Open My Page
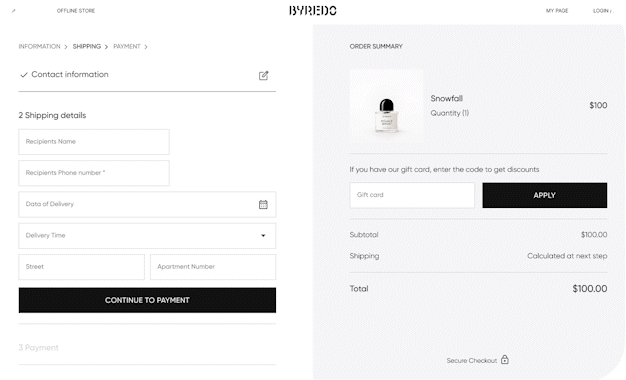626x380 pixels. tap(557, 11)
